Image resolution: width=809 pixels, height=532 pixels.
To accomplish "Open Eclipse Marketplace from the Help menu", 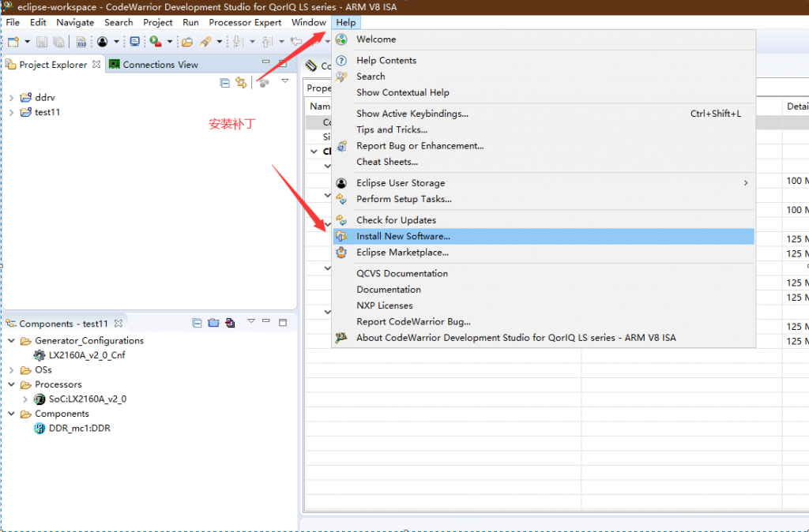I will (544, 253).
